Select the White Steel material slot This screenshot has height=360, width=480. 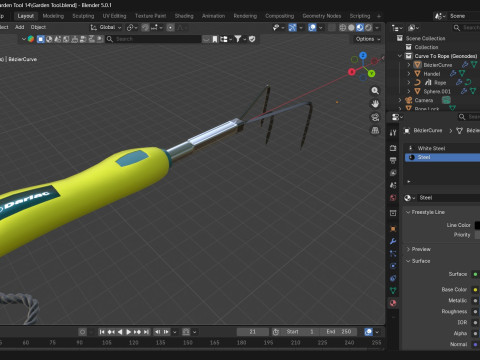442,148
